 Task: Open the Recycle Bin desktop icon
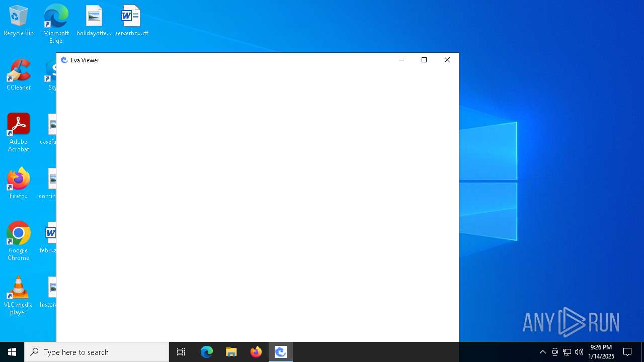(19, 21)
